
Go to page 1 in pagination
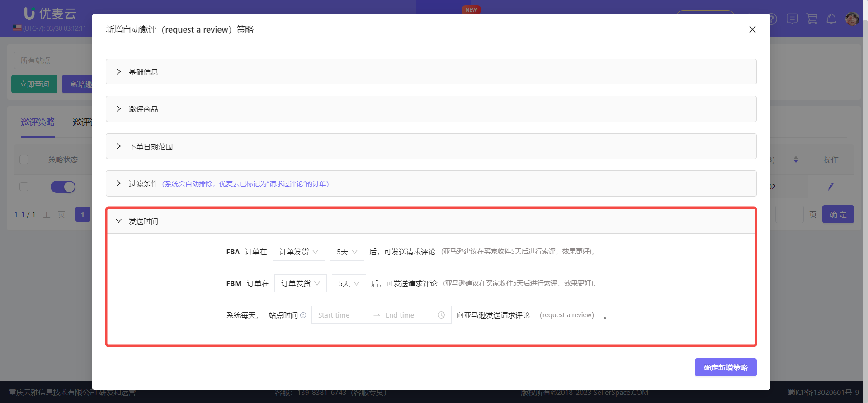(83, 215)
